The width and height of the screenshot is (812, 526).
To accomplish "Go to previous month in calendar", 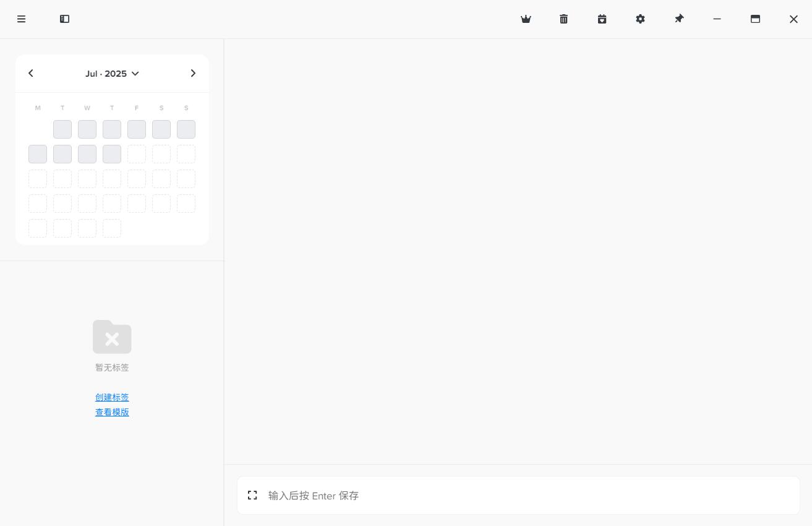I will pyautogui.click(x=31, y=73).
